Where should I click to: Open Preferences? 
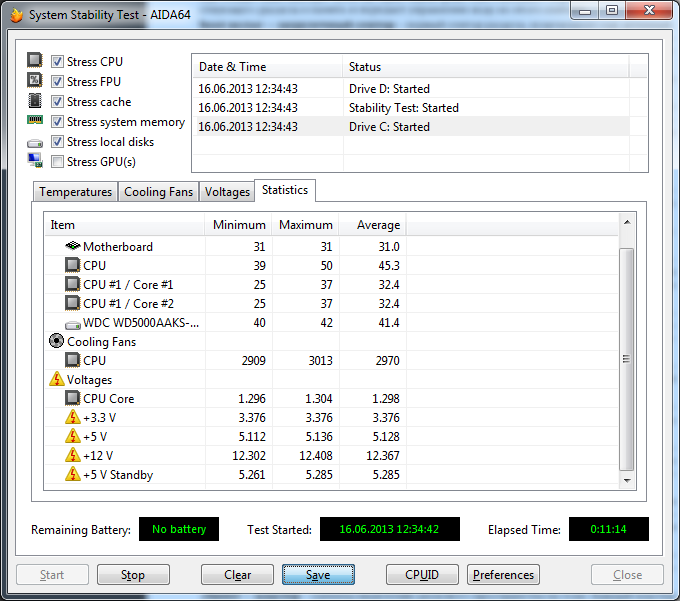pyautogui.click(x=503, y=575)
